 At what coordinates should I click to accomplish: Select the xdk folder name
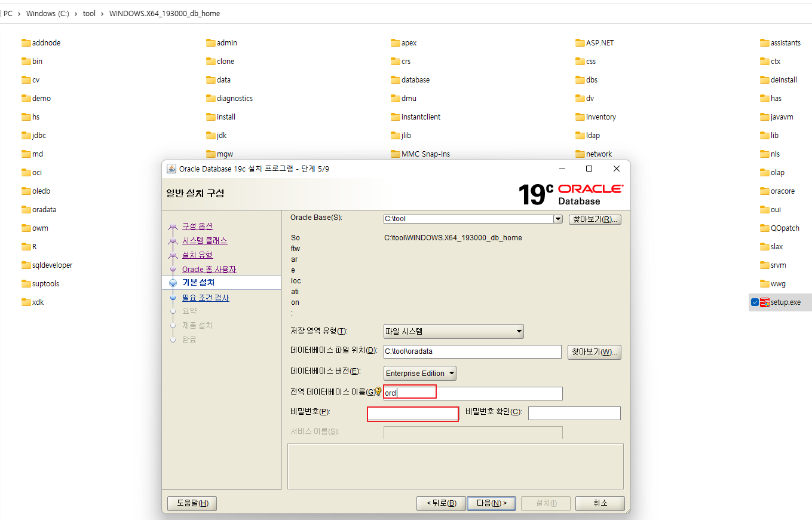pos(38,302)
